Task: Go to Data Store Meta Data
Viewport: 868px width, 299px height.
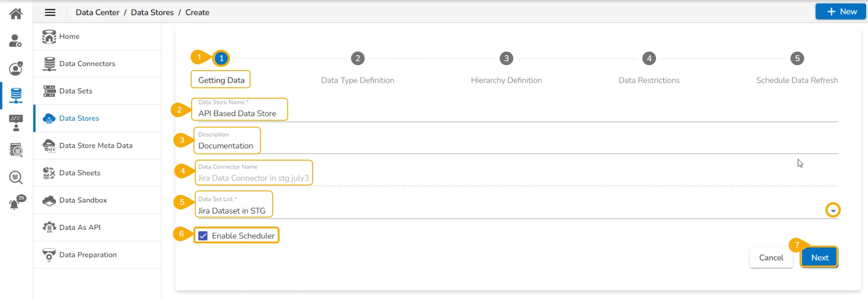Action: click(x=96, y=146)
